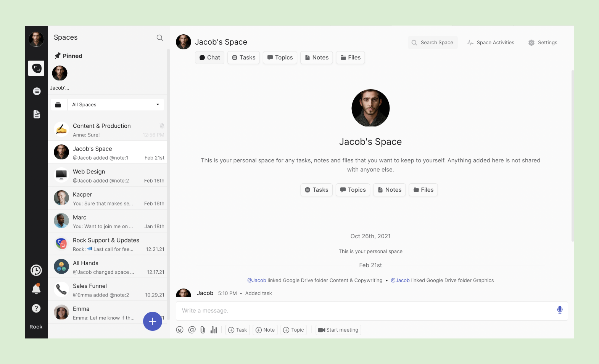
Task: Open Settings for Jacob's Space
Action: [543, 43]
